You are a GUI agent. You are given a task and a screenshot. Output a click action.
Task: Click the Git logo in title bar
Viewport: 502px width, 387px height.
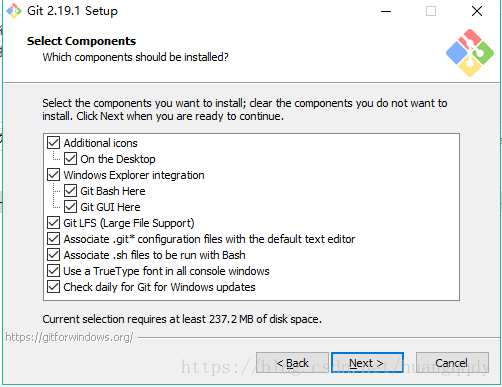point(14,11)
